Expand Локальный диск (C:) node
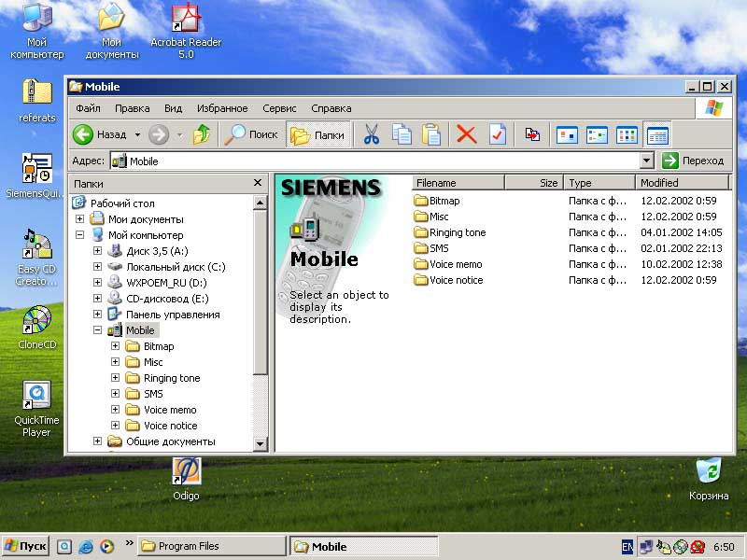The height and width of the screenshot is (560, 747). [97, 267]
